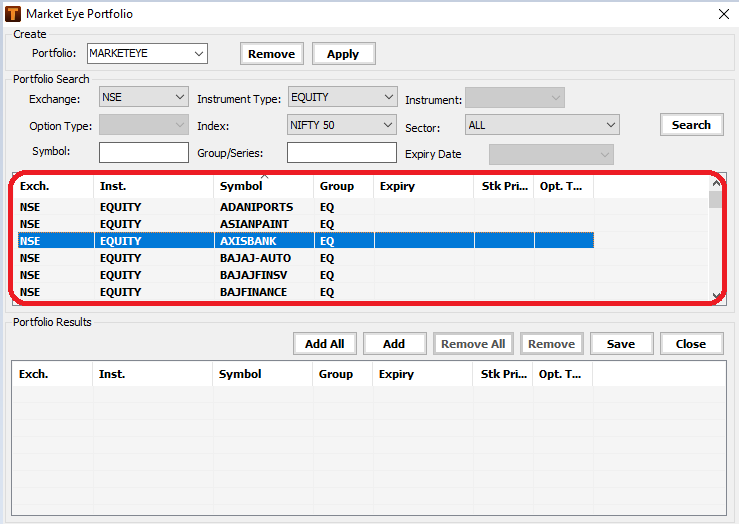This screenshot has height=524, width=739.
Task: Select the ADANIPORTS row
Action: click(305, 207)
